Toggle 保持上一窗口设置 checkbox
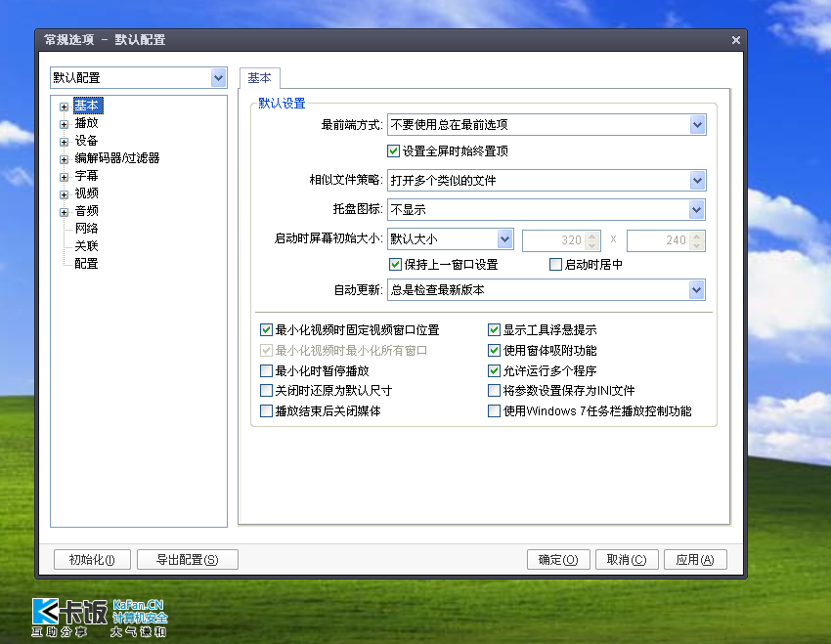This screenshot has height=644, width=831. (395, 264)
